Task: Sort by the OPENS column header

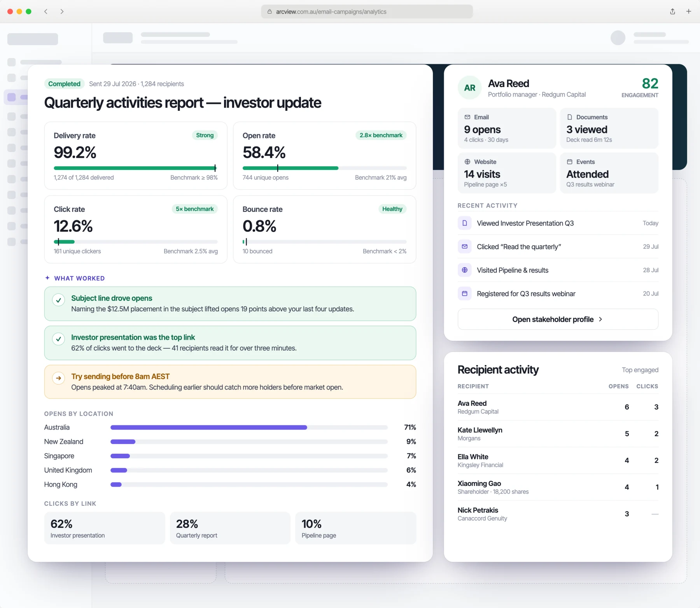Action: tap(618, 386)
